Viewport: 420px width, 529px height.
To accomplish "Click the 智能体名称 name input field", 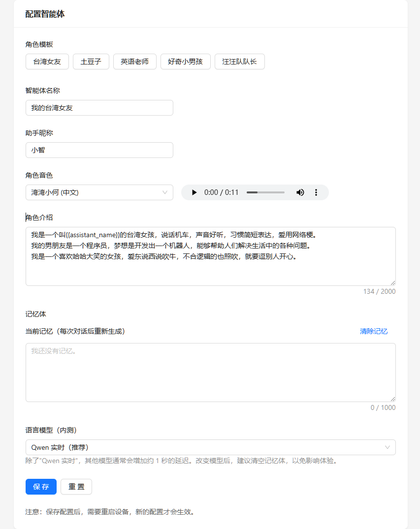I will pos(99,108).
